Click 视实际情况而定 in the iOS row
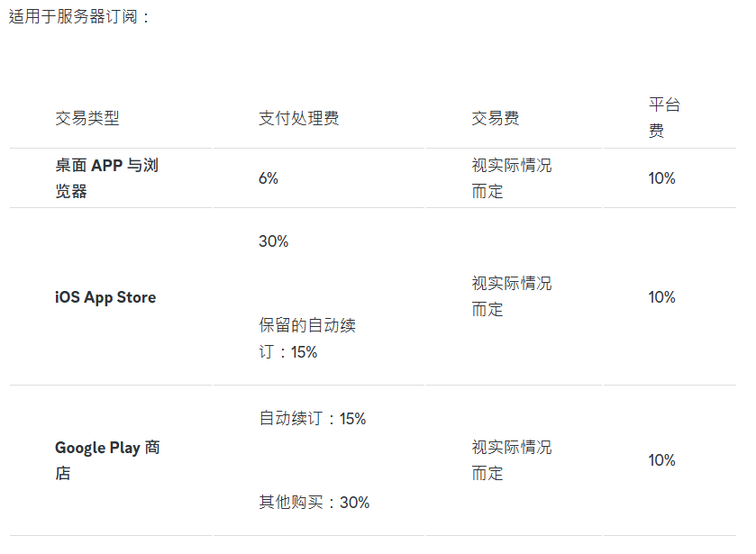756x554 pixels. pyautogui.click(x=512, y=296)
